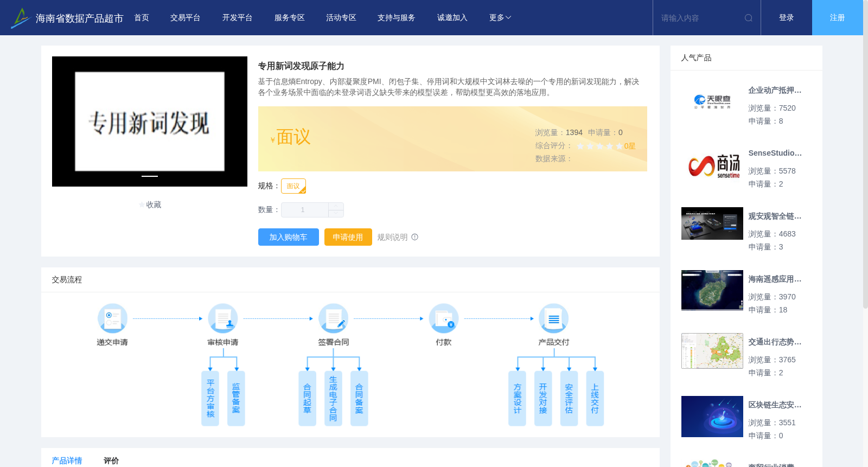Increase quantity with the up stepper arrow
The height and width of the screenshot is (467, 868).
(336, 206)
